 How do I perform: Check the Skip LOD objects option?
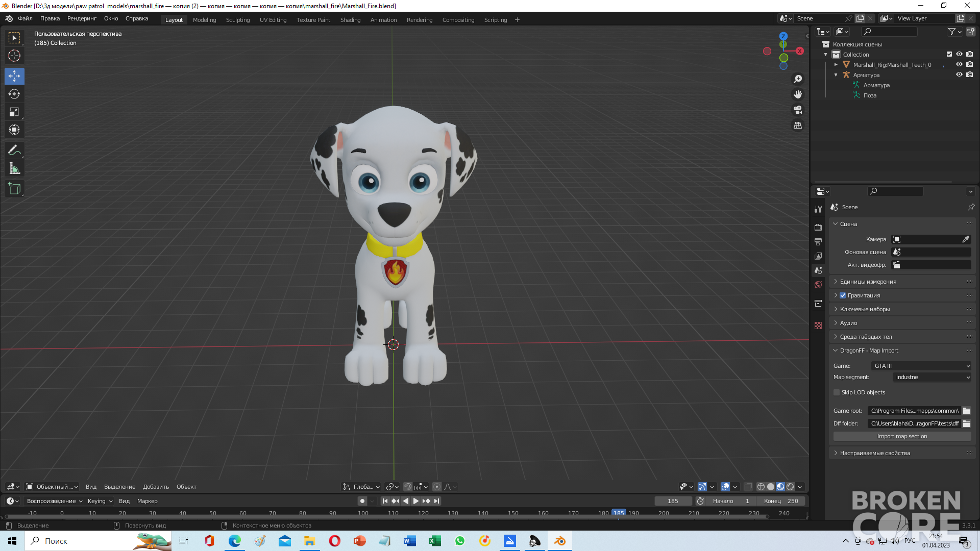(837, 392)
